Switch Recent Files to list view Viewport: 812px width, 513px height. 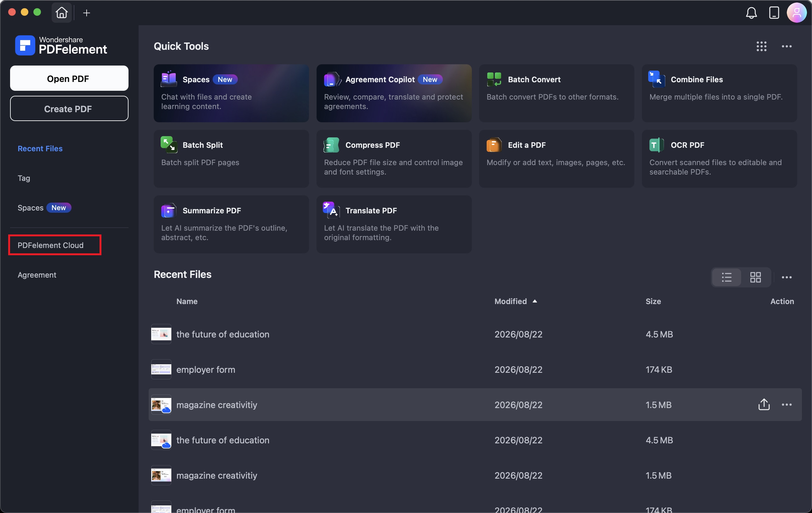coord(726,277)
